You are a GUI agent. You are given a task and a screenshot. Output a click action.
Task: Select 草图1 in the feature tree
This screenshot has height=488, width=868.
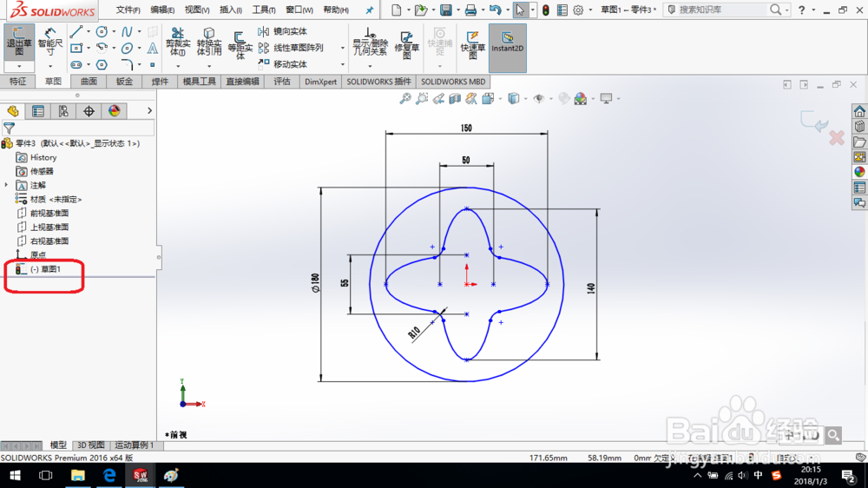pyautogui.click(x=45, y=269)
